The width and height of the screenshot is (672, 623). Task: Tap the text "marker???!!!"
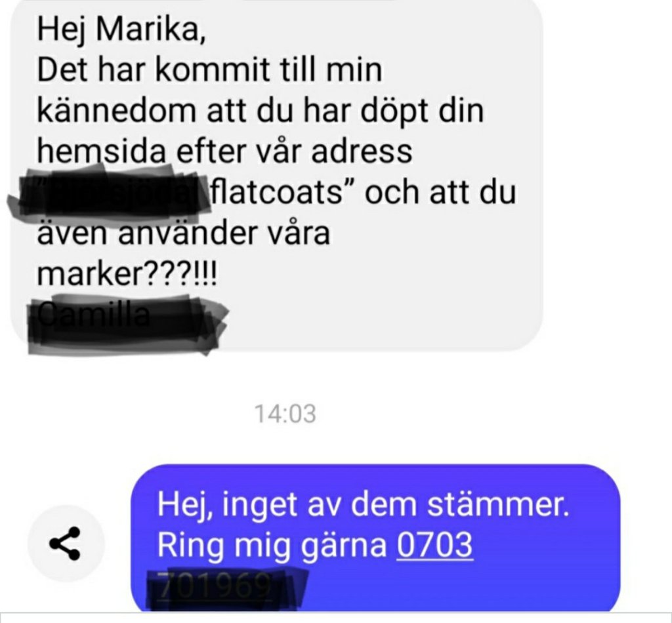(x=127, y=273)
